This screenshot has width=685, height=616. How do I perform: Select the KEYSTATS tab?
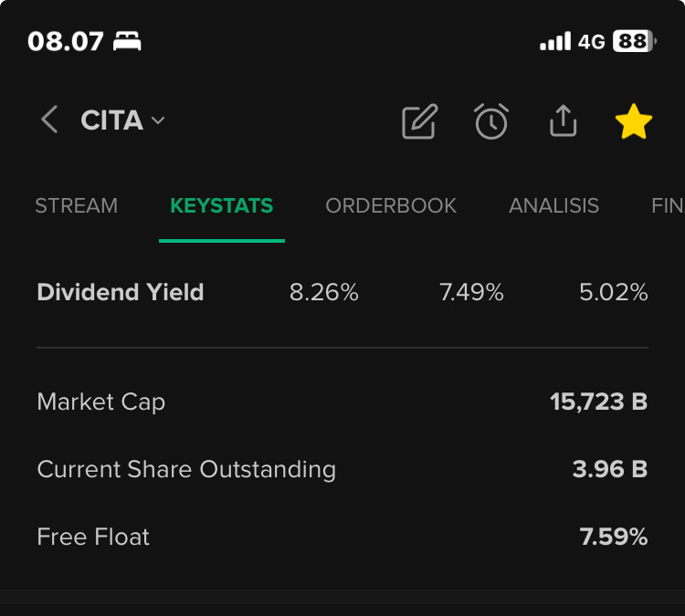pos(222,205)
